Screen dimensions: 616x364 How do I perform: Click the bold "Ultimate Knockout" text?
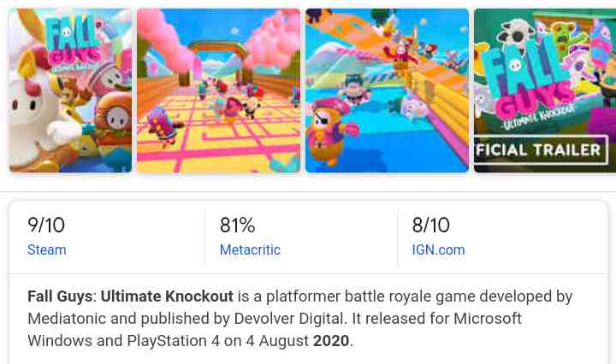click(167, 296)
